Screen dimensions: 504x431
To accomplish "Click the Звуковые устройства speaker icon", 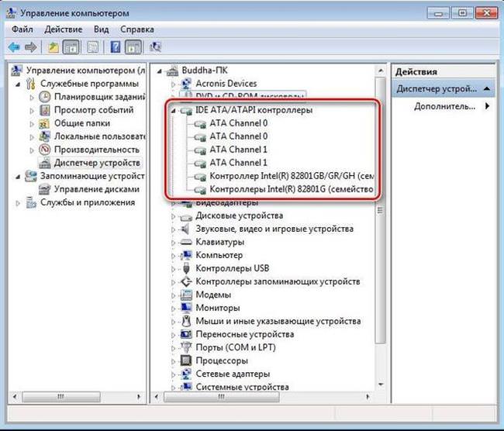I will click(185, 229).
